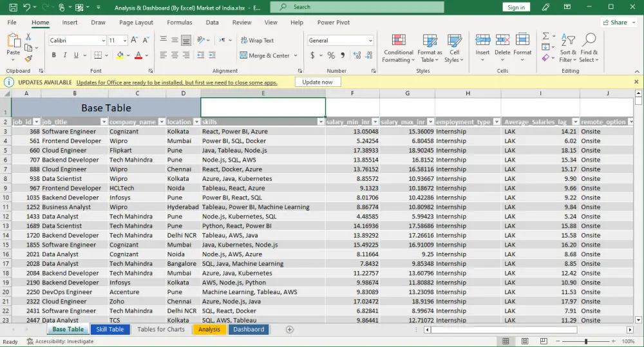Click the Save icon in title bar
The image size is (644, 347).
13,7
